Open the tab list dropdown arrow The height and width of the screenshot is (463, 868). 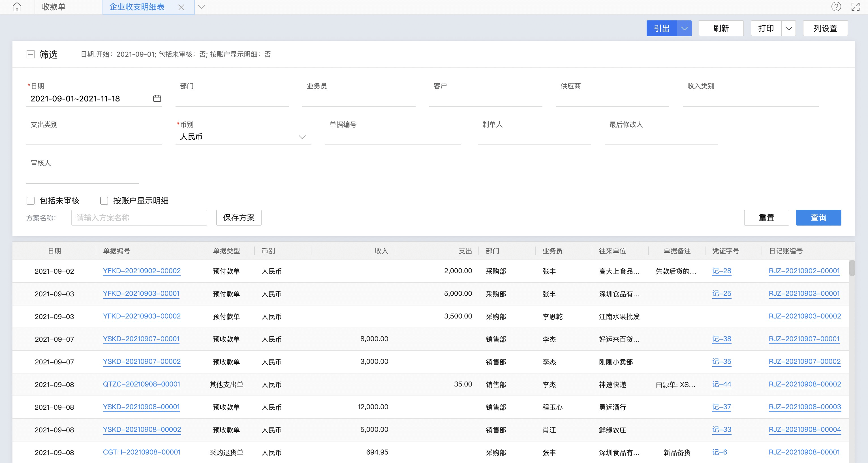click(x=201, y=7)
